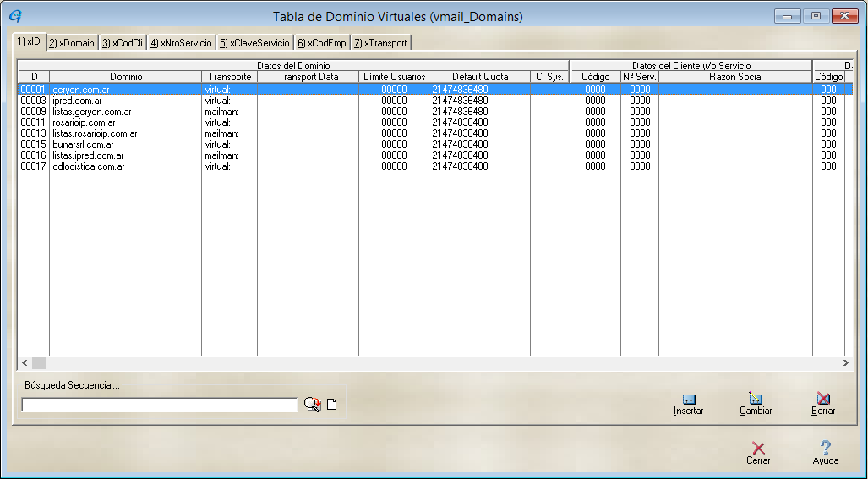This screenshot has height=479, width=868.
Task: Click ID cell 00017
Action: click(x=33, y=166)
